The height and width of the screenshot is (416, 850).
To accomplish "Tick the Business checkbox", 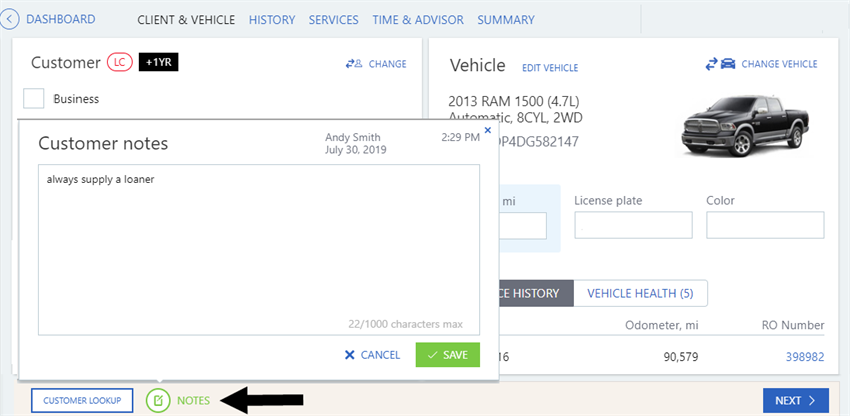I will 34,99.
